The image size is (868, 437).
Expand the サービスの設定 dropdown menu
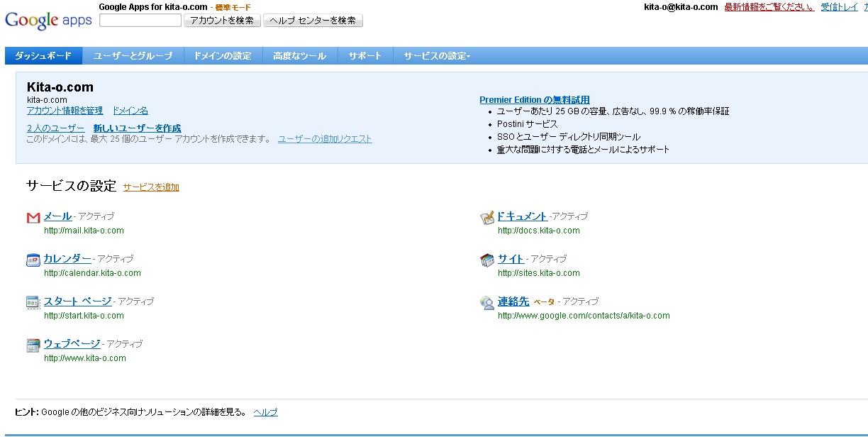coord(437,56)
